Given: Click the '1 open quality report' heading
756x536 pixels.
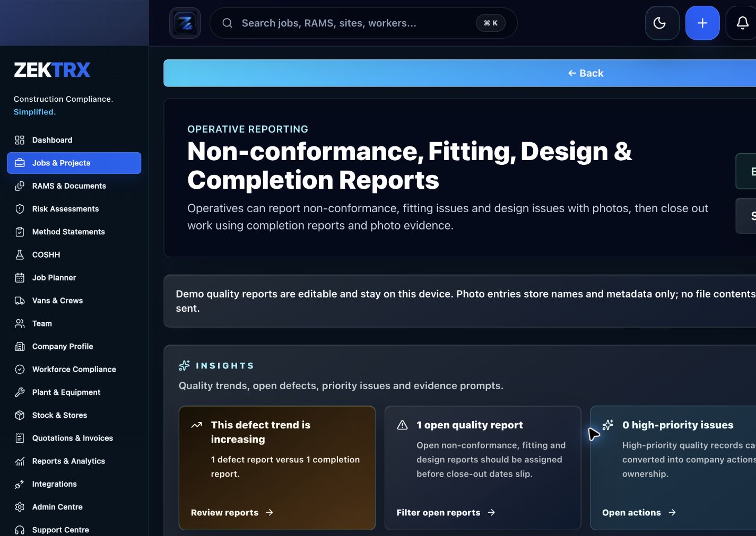Looking at the screenshot, I should point(470,425).
